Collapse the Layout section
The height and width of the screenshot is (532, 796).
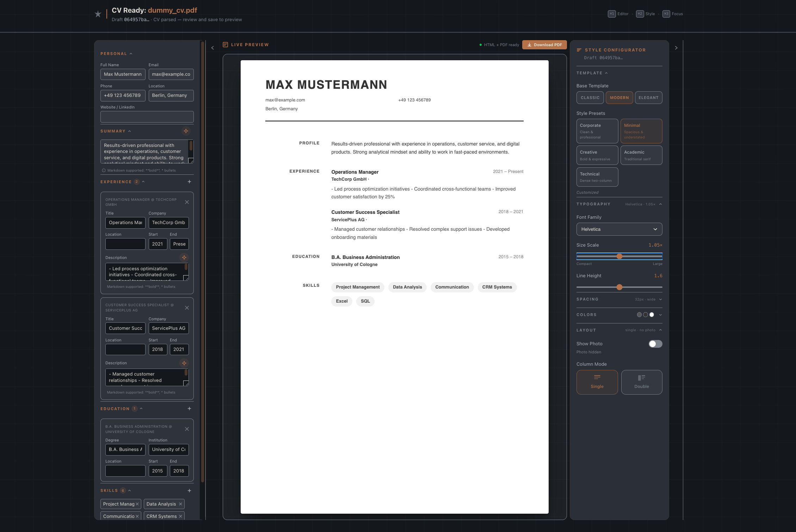coord(619,330)
